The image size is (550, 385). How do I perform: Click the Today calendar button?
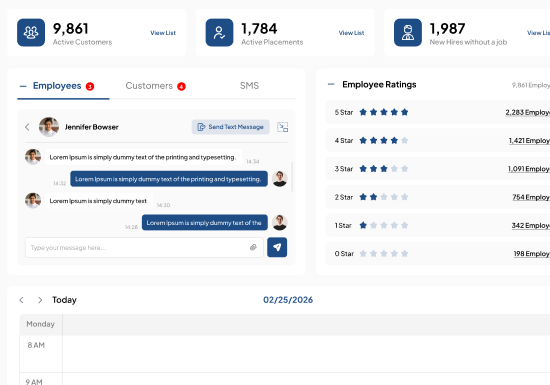pos(64,300)
